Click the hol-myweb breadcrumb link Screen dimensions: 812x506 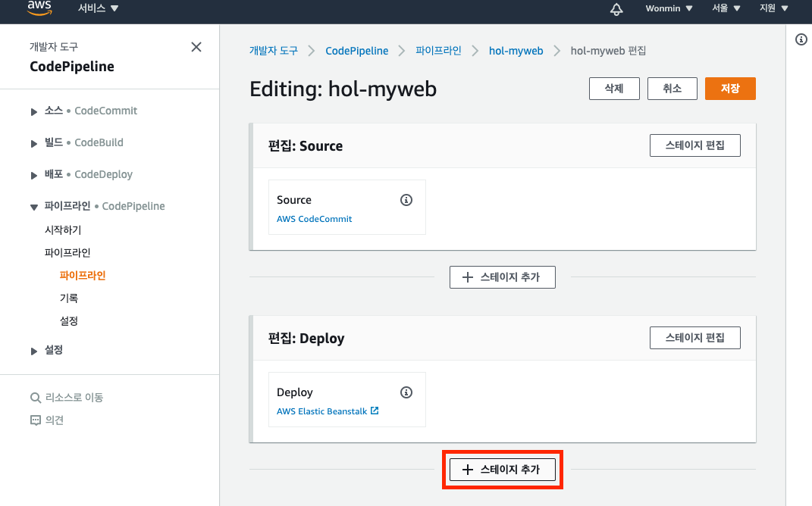point(516,51)
